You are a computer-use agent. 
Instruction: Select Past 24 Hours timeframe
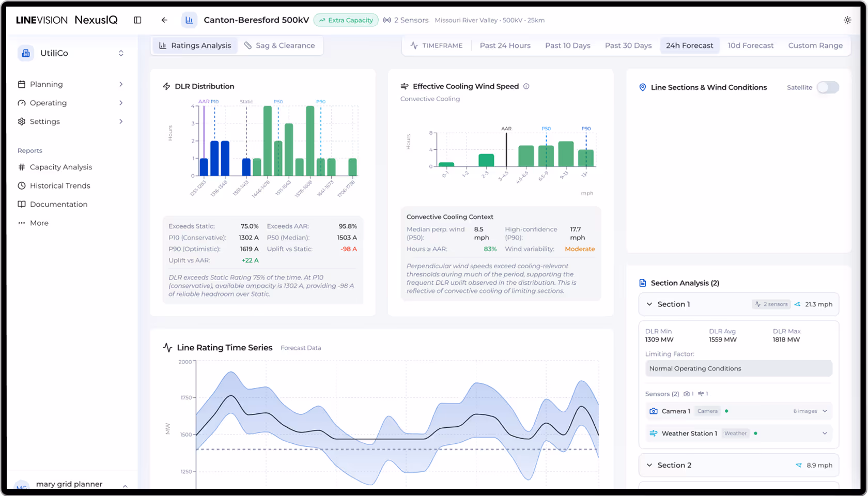pyautogui.click(x=505, y=45)
